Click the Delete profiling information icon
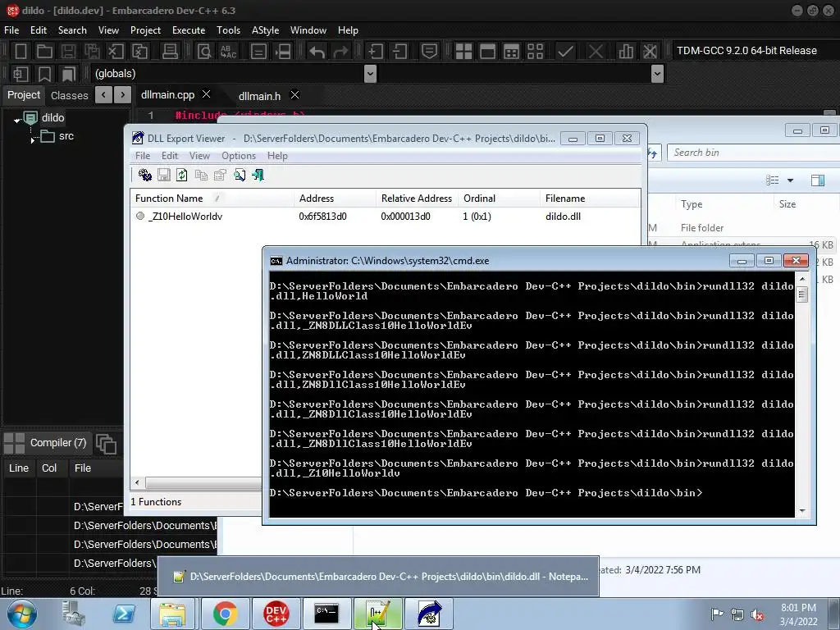 pyautogui.click(x=650, y=52)
